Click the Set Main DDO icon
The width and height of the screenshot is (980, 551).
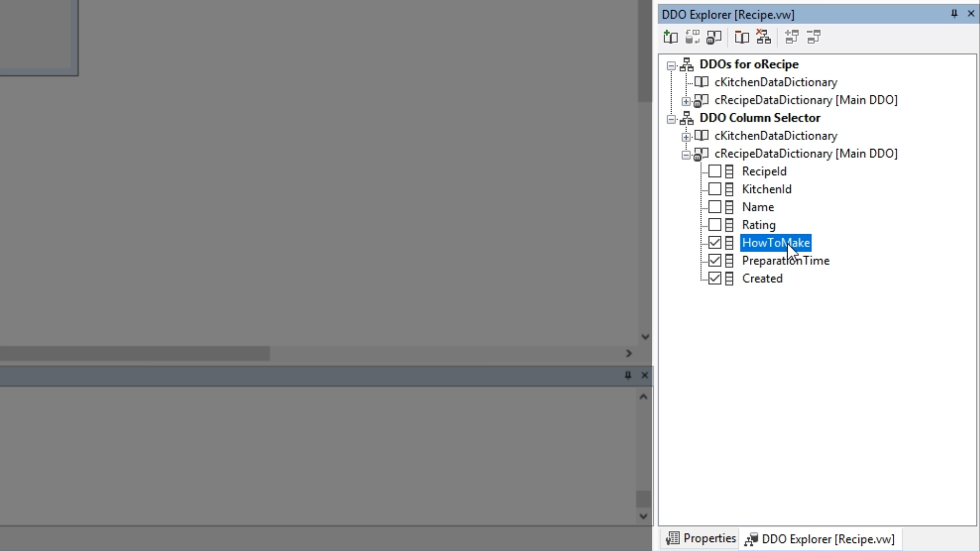tap(714, 37)
